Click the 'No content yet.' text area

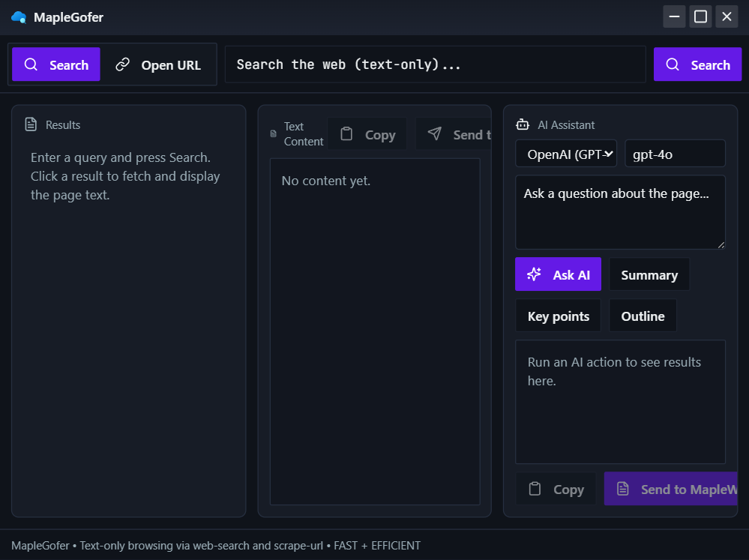(x=375, y=331)
